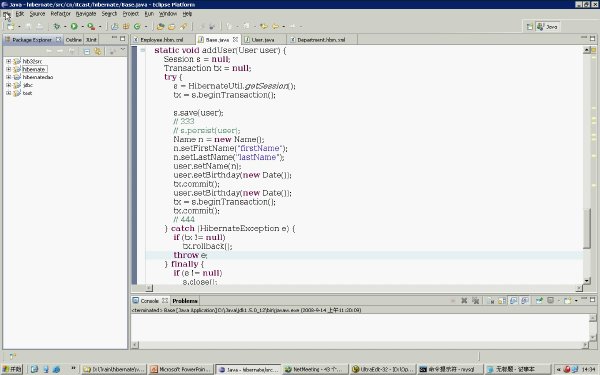This screenshot has width=600, height=375.
Task: Toggle Link with Editor in Package Explorer
Action: 98,51
